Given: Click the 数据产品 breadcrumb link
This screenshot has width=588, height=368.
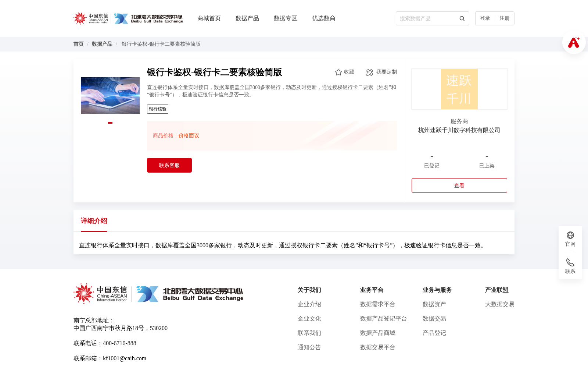Looking at the screenshot, I should click(x=102, y=44).
